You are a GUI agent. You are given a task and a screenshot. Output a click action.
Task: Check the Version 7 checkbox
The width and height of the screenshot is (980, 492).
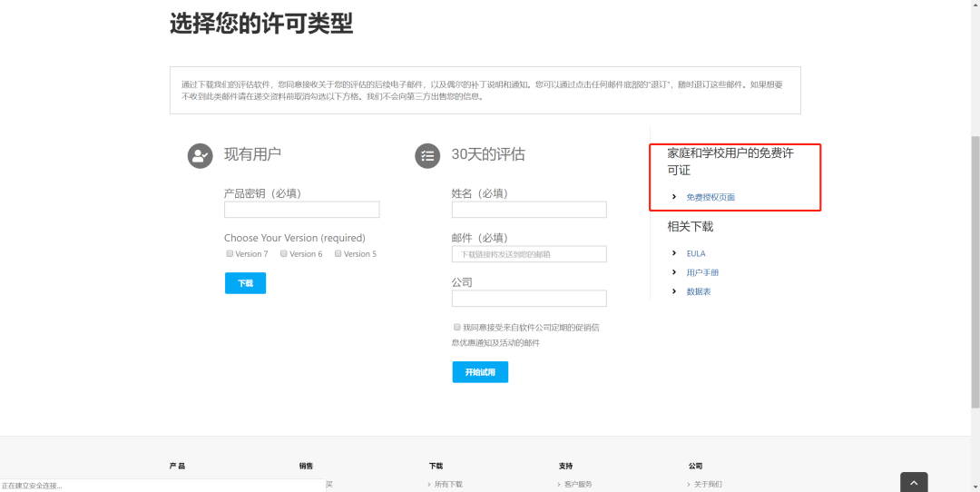click(x=230, y=253)
